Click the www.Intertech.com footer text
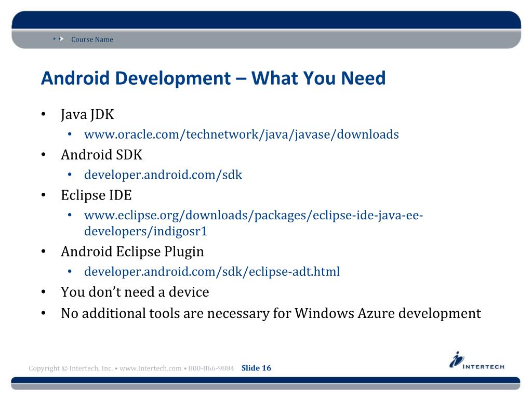Viewport: 532px width, 399px height. [x=150, y=368]
